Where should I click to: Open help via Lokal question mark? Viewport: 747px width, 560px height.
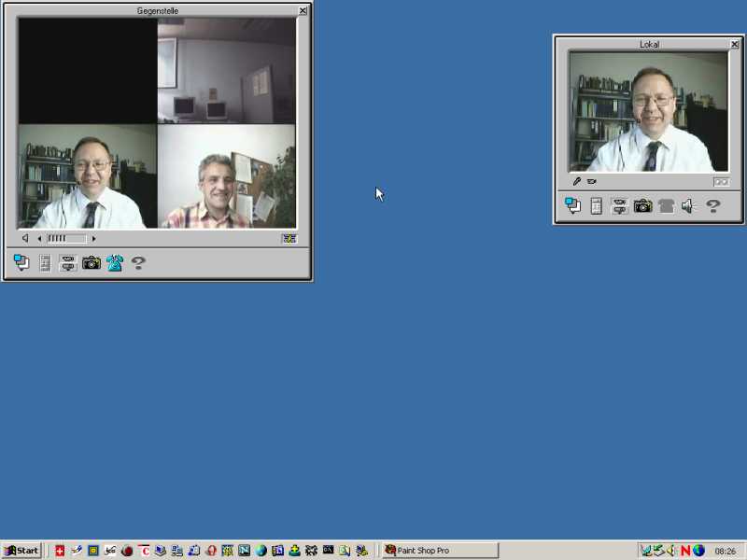713,205
